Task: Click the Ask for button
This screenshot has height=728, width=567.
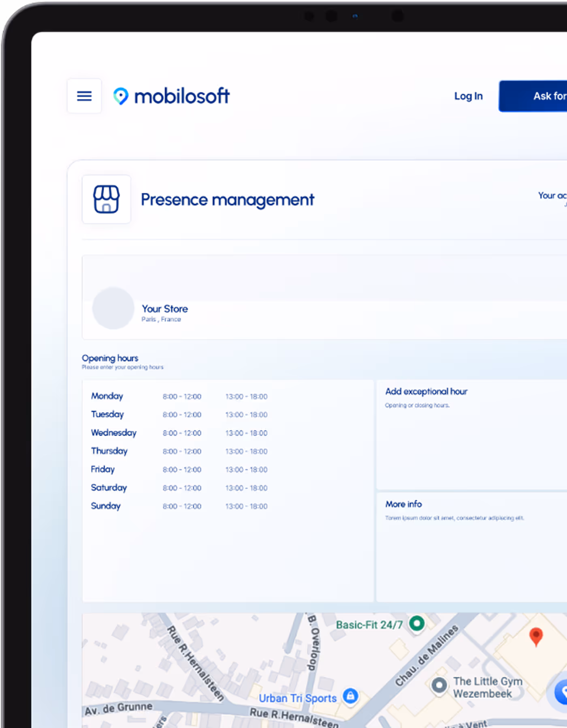Action: pyautogui.click(x=533, y=96)
